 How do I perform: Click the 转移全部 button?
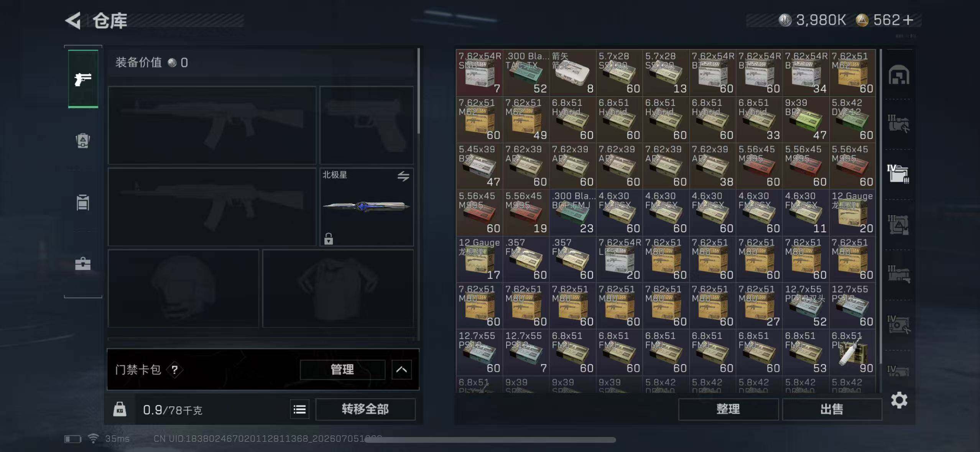point(365,409)
